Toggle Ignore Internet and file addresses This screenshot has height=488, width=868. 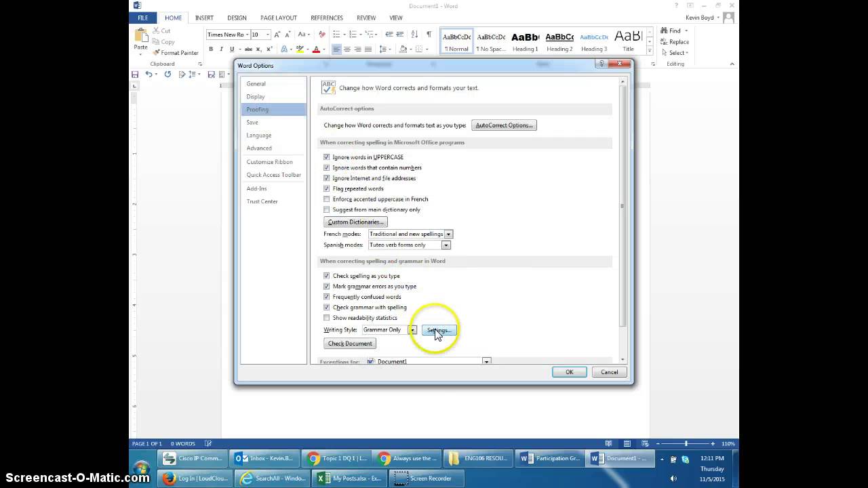pyautogui.click(x=326, y=178)
